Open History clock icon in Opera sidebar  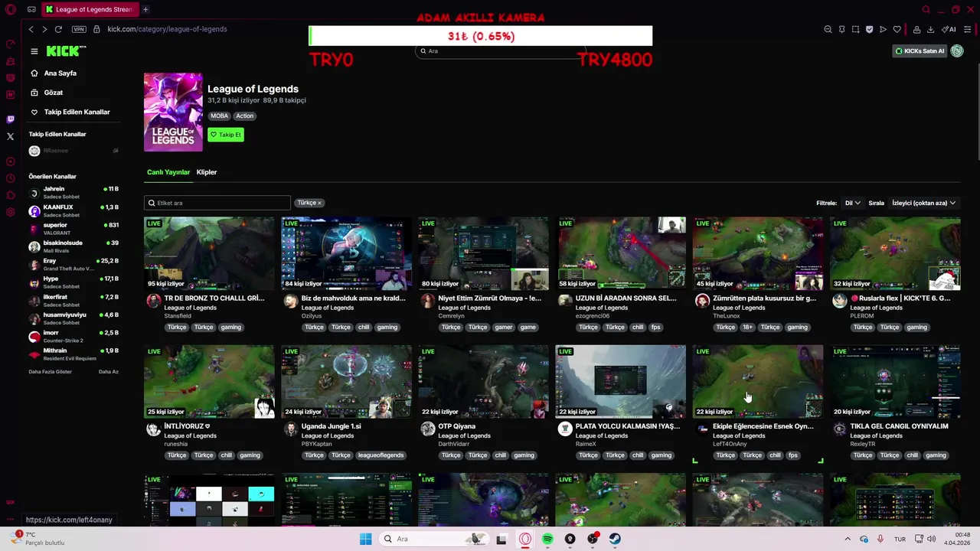(x=10, y=178)
